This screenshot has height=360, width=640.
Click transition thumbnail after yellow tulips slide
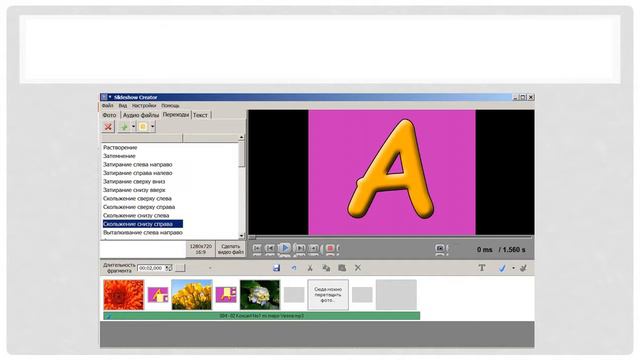(226, 295)
